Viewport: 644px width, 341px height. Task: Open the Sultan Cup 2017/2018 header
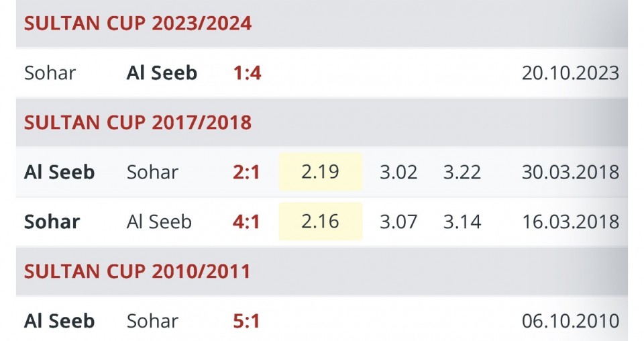click(138, 122)
